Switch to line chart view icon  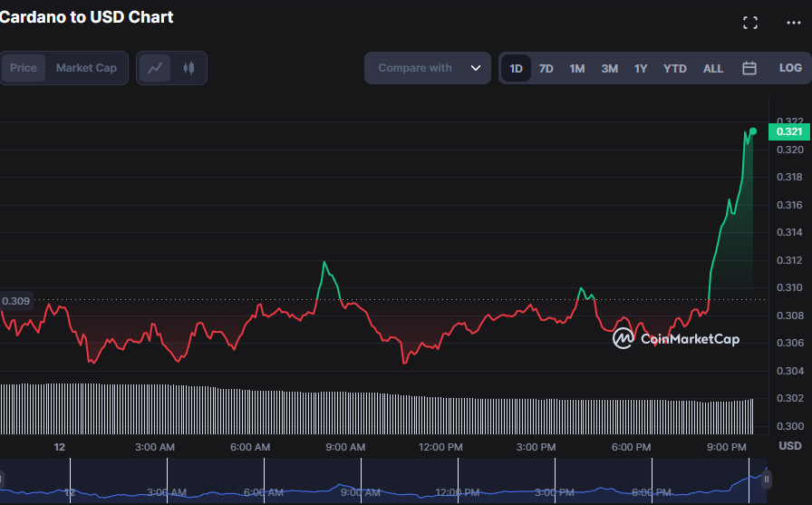click(x=155, y=68)
